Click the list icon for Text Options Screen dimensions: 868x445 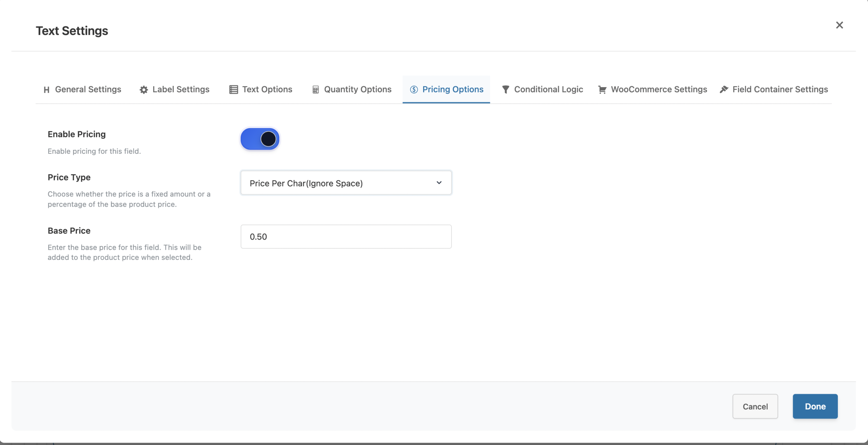click(234, 90)
